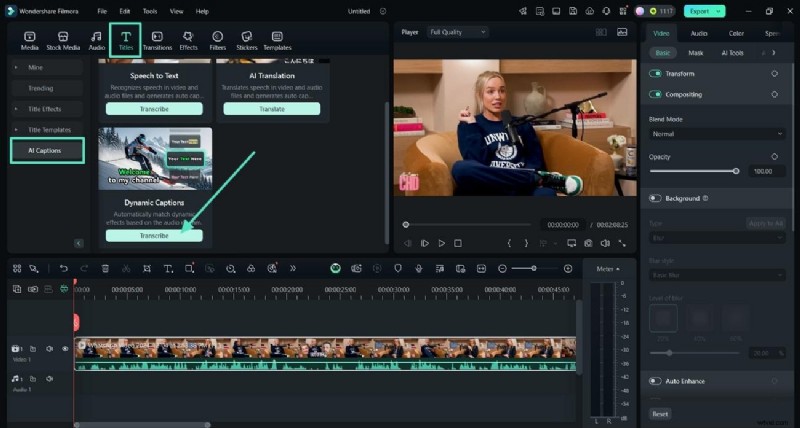Select the text tool in timeline toolbar
The image size is (800, 428).
pos(168,268)
